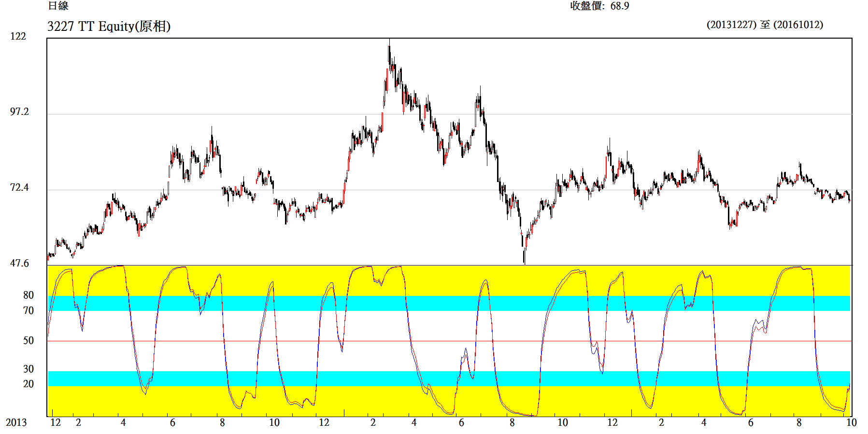Image resolution: width=868 pixels, height=434 pixels.
Task: Click the 20 oscillator level label
Action: coord(28,384)
